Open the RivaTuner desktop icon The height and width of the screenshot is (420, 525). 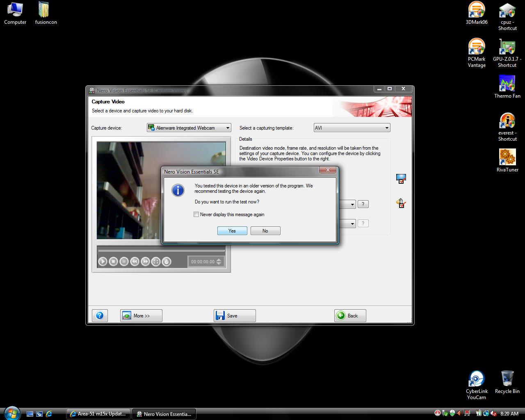(x=507, y=161)
